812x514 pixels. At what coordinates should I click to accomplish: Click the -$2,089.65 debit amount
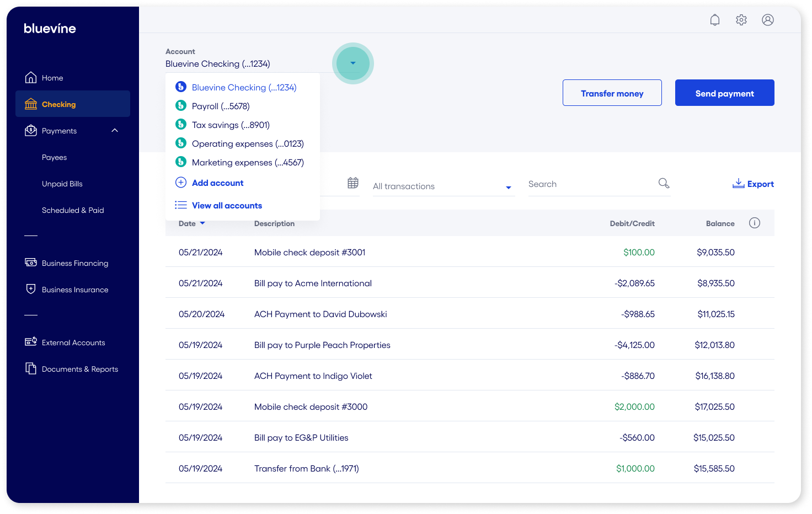[x=634, y=283]
